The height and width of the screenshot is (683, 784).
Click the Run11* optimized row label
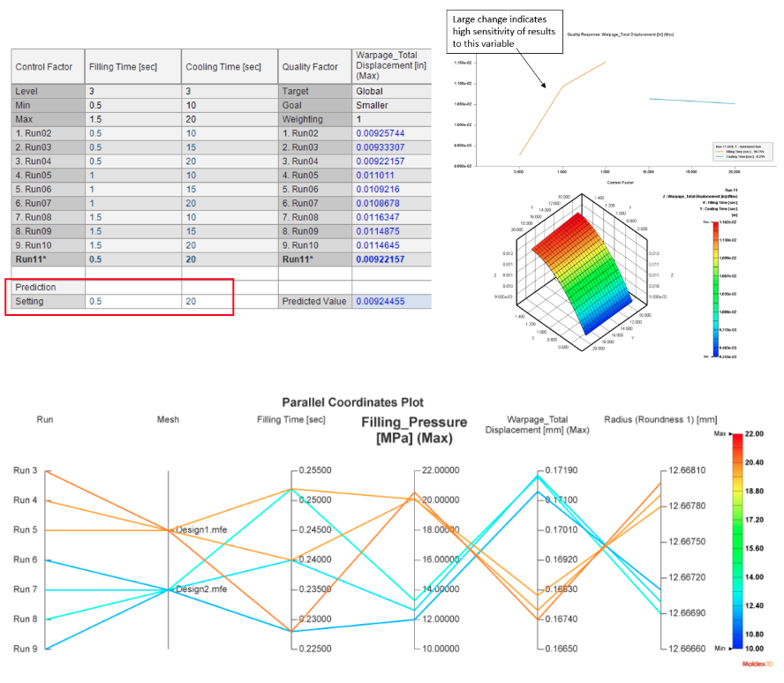pyautogui.click(x=36, y=260)
